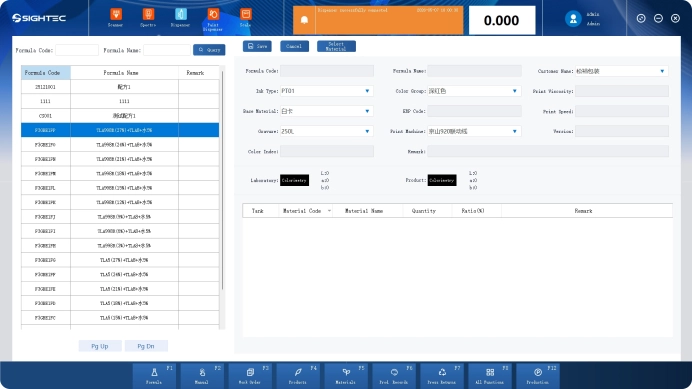Open the Manual module (F2)
This screenshot has width=692, height=389.
pyautogui.click(x=202, y=375)
